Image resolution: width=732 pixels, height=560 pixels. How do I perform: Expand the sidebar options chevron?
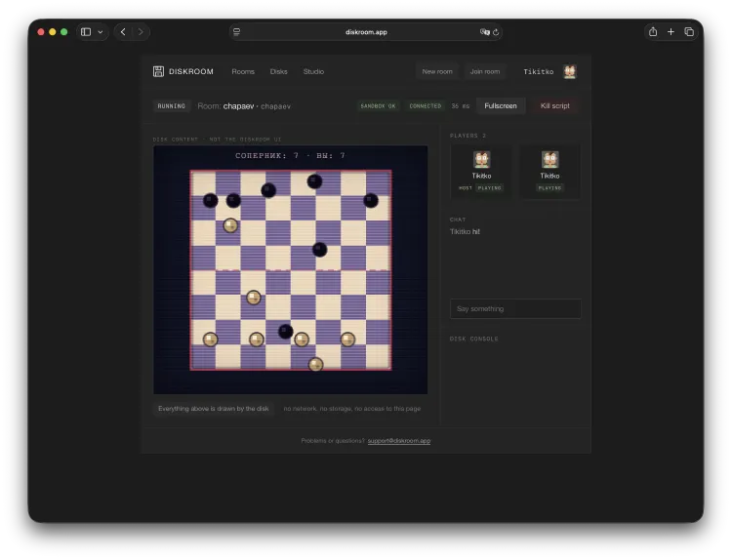(x=101, y=32)
